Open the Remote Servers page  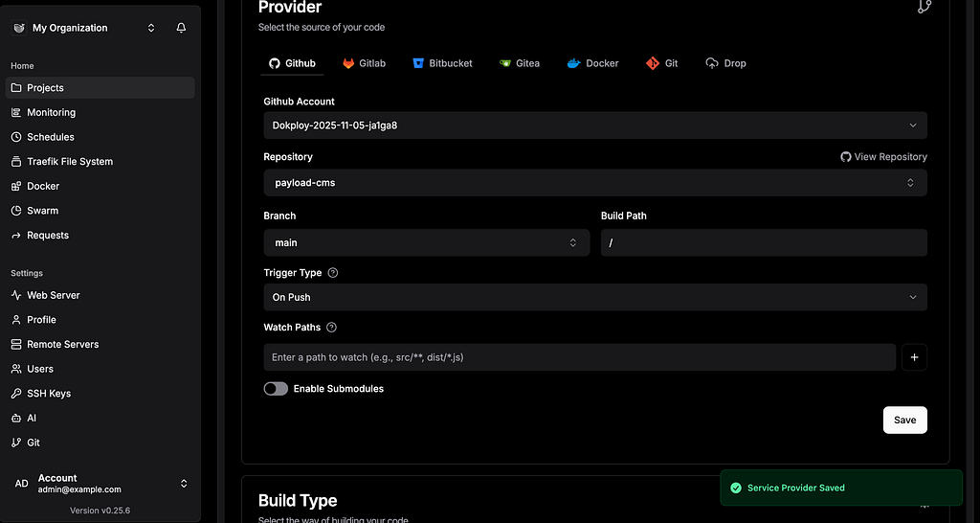pos(100,344)
